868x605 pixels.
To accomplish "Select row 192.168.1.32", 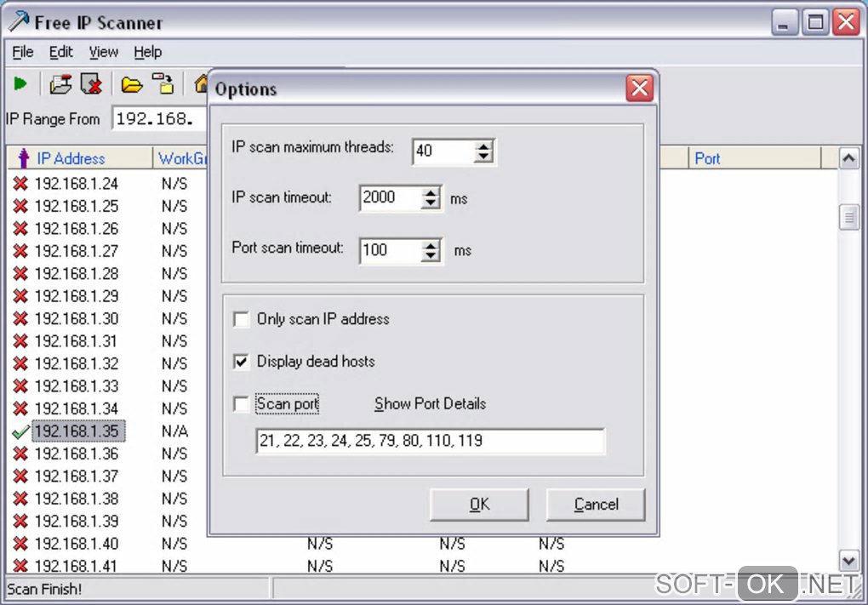I will click(77, 363).
